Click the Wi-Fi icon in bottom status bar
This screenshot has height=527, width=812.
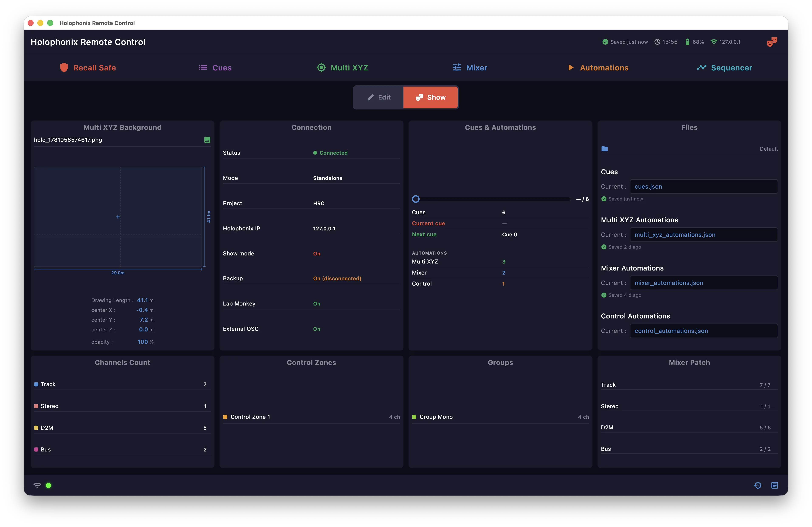(37, 485)
